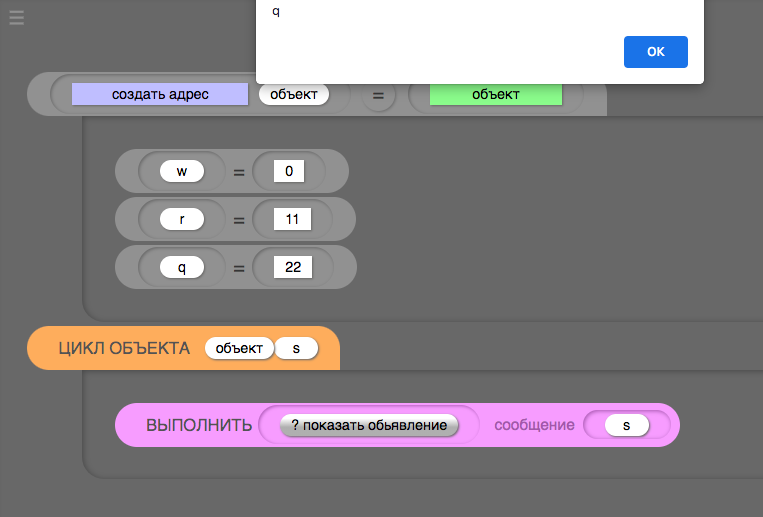Confirm the alert with OK button
The height and width of the screenshot is (517, 763).
(x=655, y=52)
